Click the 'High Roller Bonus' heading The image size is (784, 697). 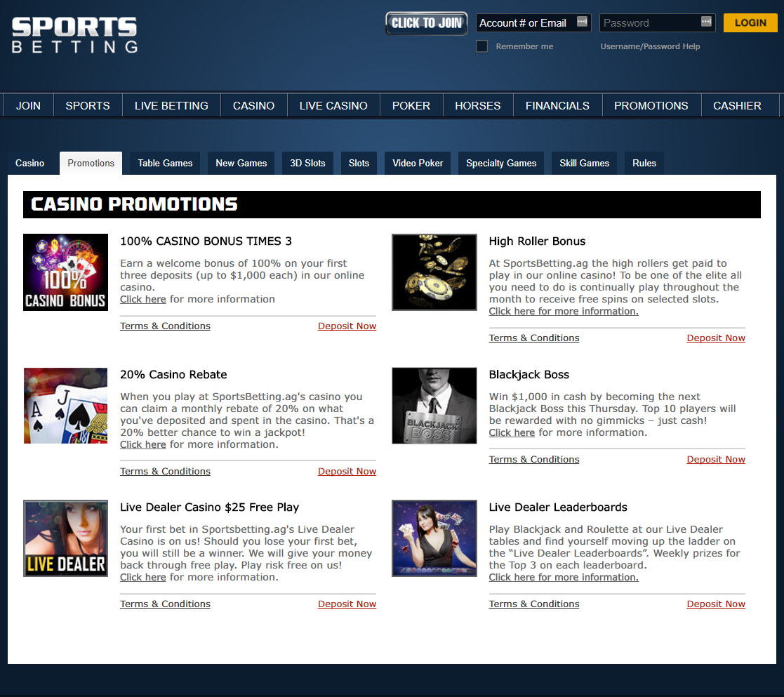[537, 241]
